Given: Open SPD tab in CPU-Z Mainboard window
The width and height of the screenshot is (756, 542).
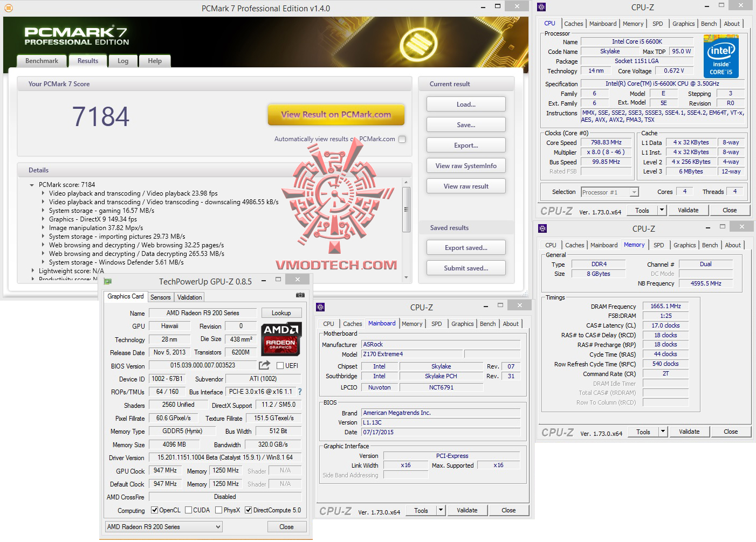Looking at the screenshot, I should (x=437, y=324).
